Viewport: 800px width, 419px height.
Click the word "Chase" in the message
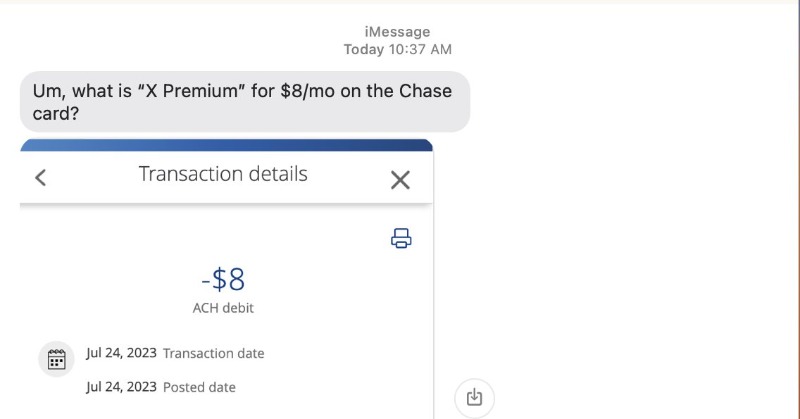coord(425,91)
